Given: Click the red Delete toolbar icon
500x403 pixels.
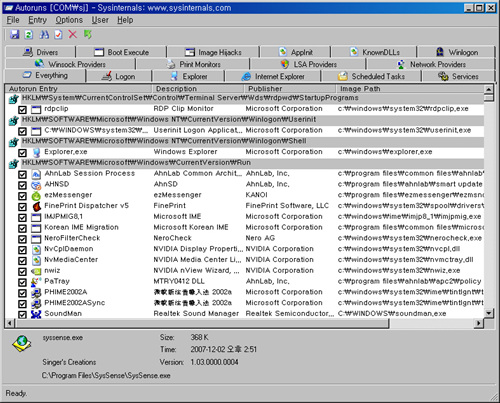Looking at the screenshot, I should (72, 34).
